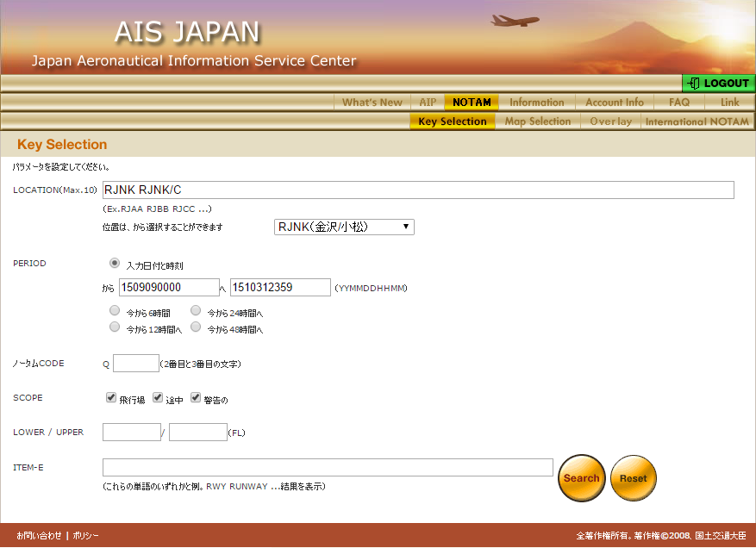Click the orange Search button
The height and width of the screenshot is (548, 756).
(582, 478)
